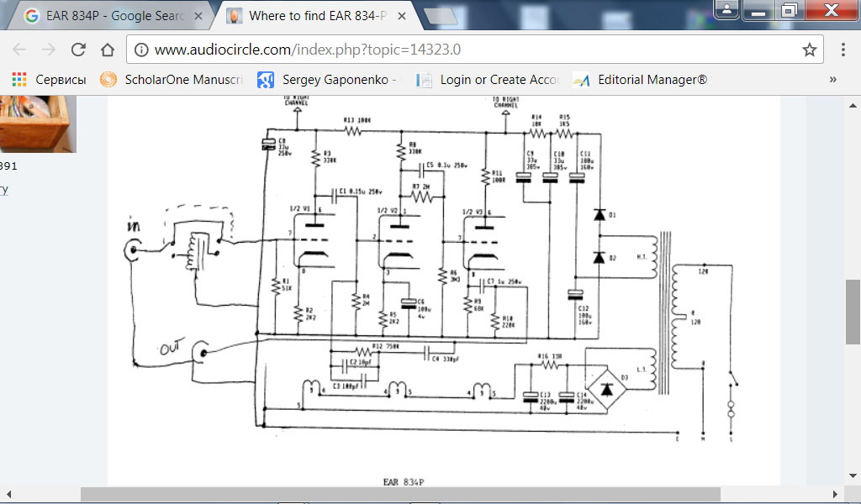Go to the browser Home page
The width and height of the screenshot is (861, 504).
click(x=108, y=50)
